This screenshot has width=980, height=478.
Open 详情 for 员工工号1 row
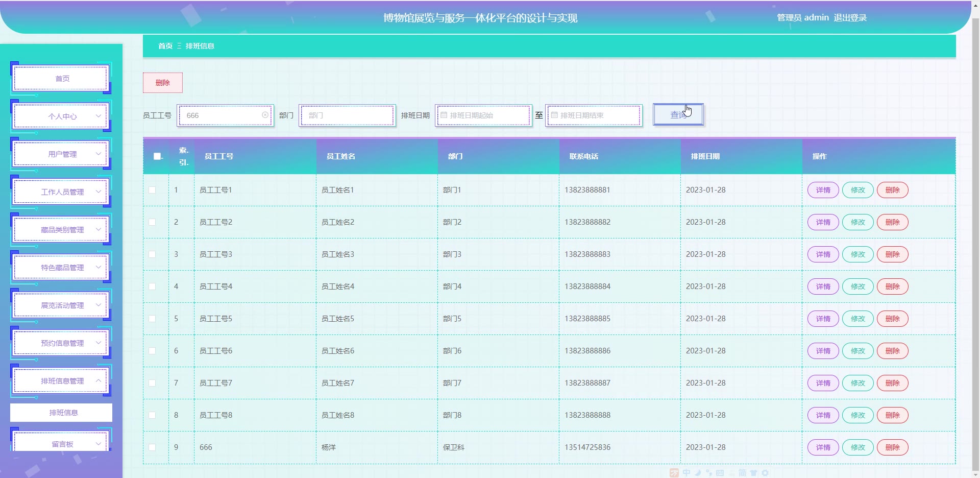tap(823, 190)
